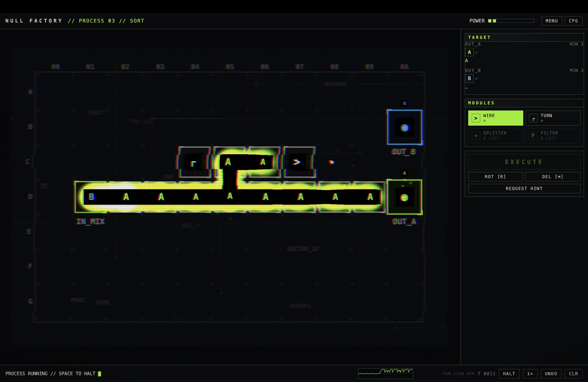
Task: Undo the last action
Action: tap(551, 374)
